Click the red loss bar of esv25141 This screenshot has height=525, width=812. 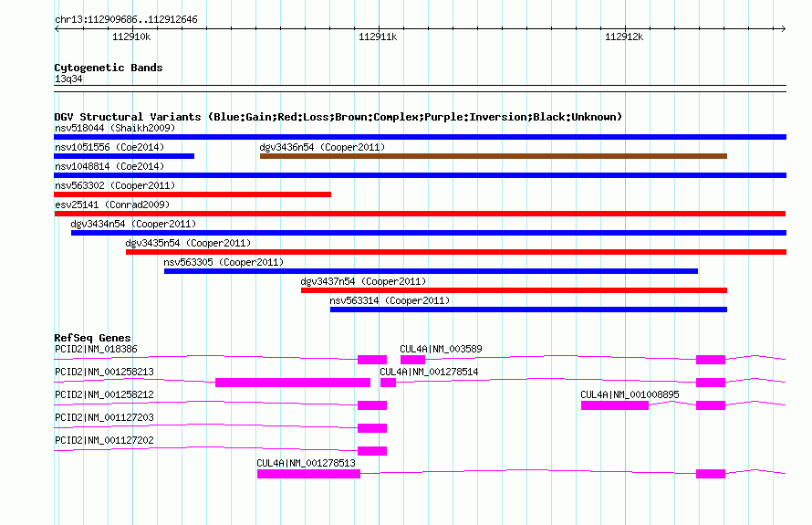tap(420, 214)
